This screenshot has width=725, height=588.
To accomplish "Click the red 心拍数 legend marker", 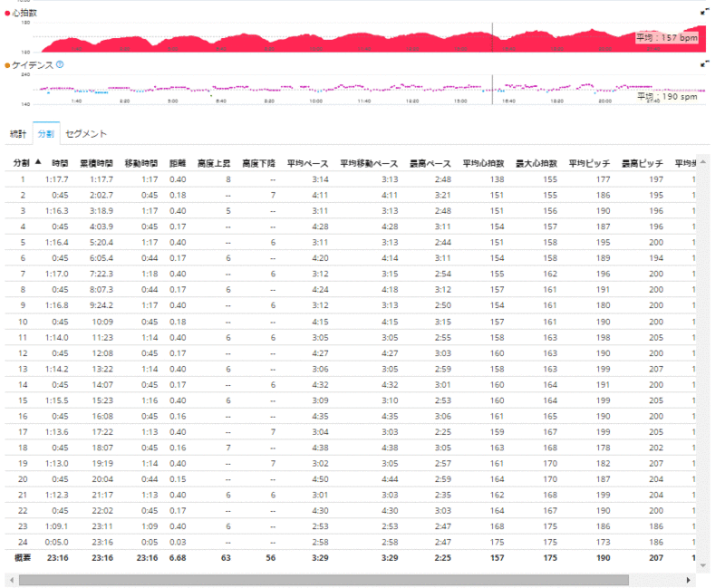I will pyautogui.click(x=9, y=14).
